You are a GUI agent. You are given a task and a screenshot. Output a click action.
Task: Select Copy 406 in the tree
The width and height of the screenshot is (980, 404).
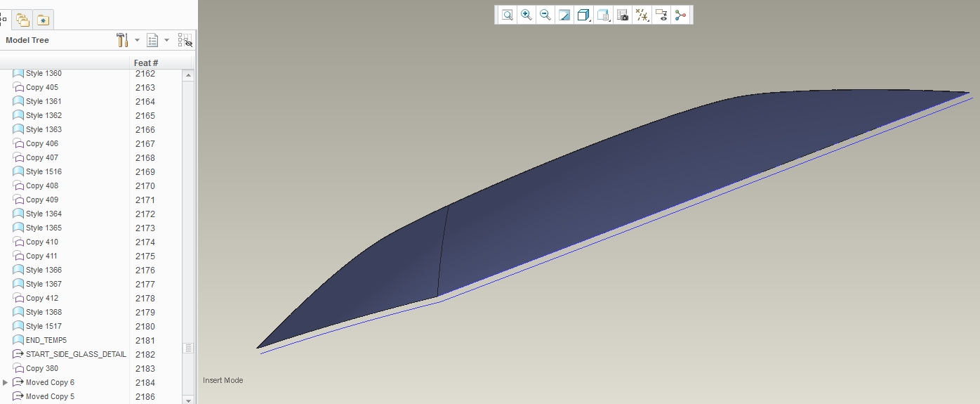coord(42,143)
